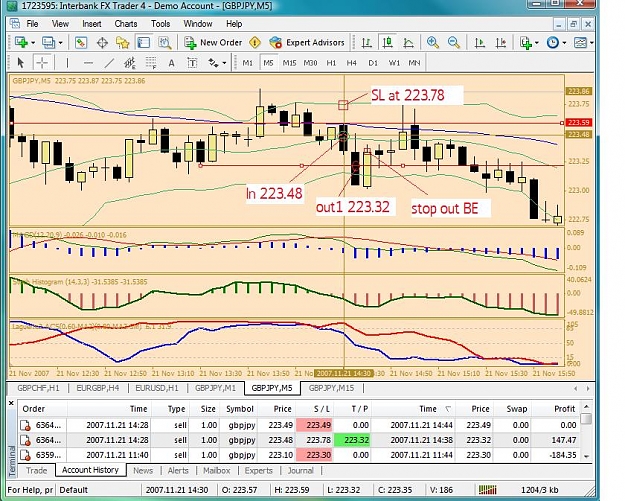Close the Terminal panel with X

tap(11, 403)
